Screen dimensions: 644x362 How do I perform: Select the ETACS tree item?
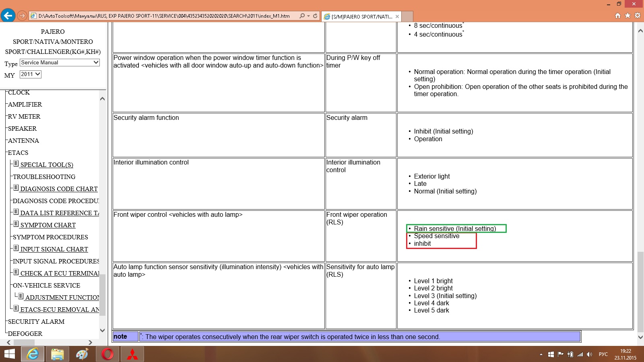pyautogui.click(x=18, y=153)
